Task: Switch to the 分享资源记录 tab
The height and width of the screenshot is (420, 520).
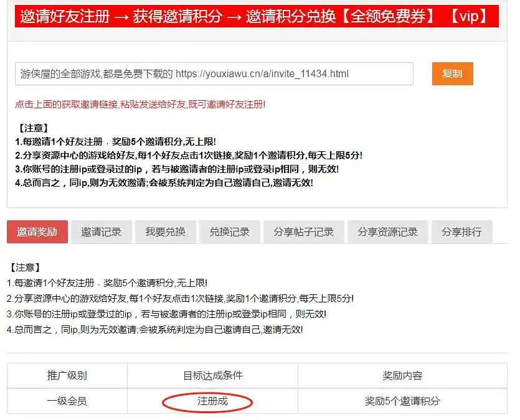Action: [x=387, y=232]
